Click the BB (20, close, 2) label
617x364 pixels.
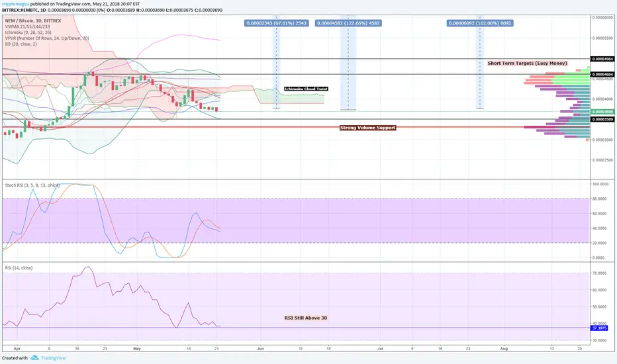[x=21, y=44]
